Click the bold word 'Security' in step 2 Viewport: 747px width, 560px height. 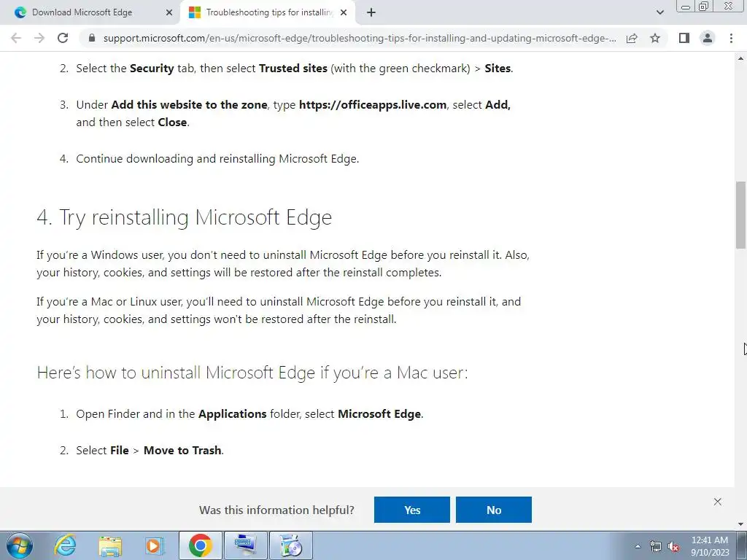pos(152,68)
